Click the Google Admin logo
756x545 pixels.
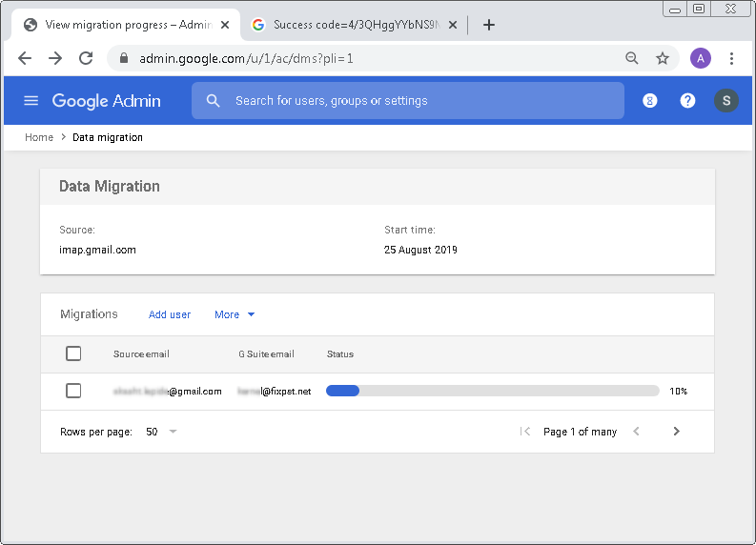point(106,101)
